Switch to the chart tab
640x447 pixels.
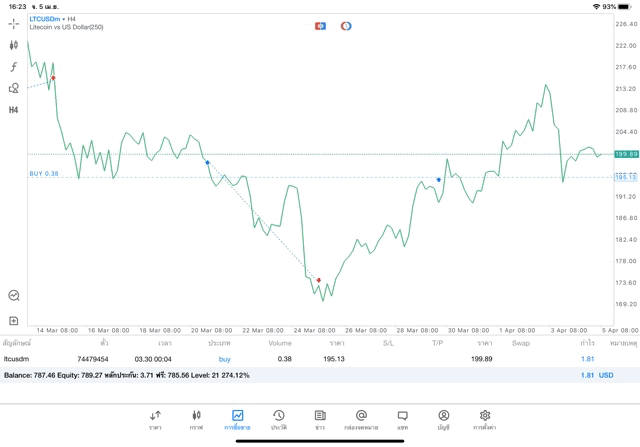pyautogui.click(x=196, y=420)
